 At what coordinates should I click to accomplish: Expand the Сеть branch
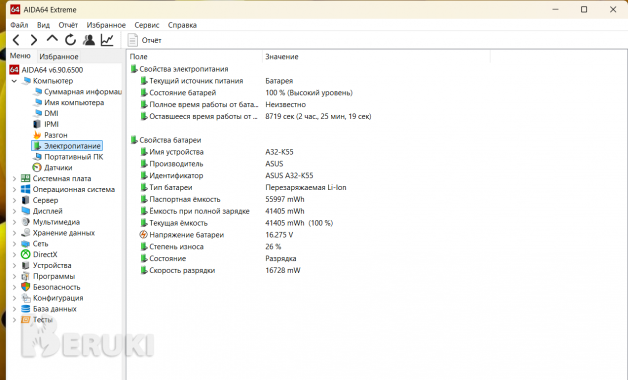click(14, 243)
